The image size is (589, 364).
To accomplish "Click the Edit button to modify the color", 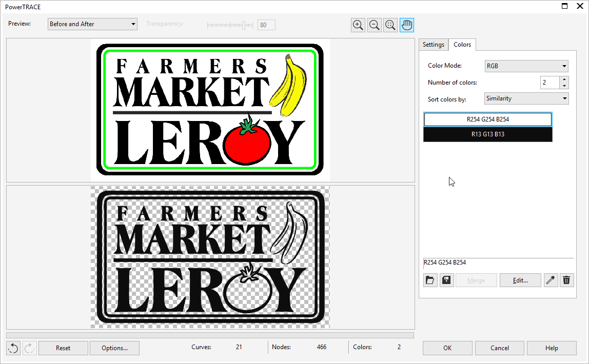I will coord(520,280).
